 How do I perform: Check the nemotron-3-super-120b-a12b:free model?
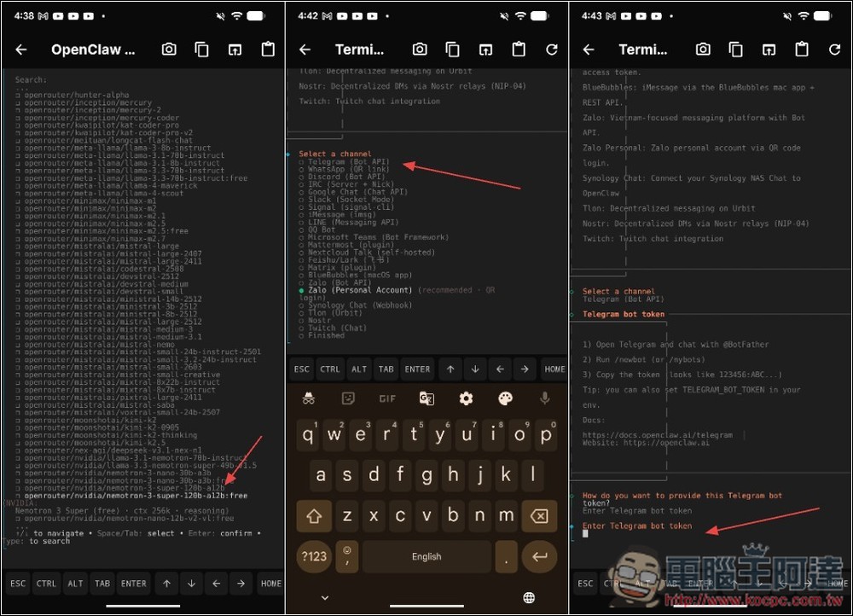click(135, 495)
